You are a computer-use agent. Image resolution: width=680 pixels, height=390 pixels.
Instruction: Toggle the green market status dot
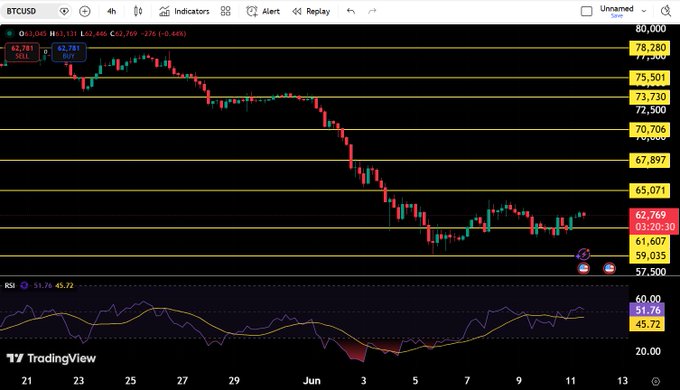(9, 33)
